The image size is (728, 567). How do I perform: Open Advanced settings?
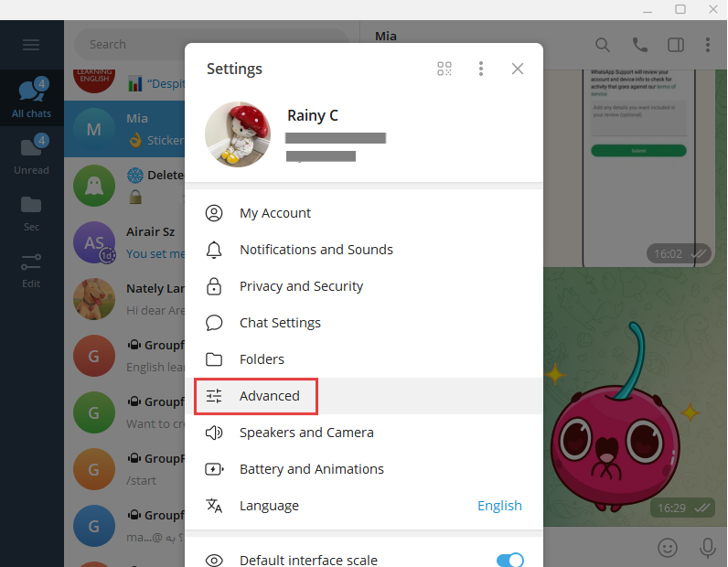pyautogui.click(x=364, y=396)
